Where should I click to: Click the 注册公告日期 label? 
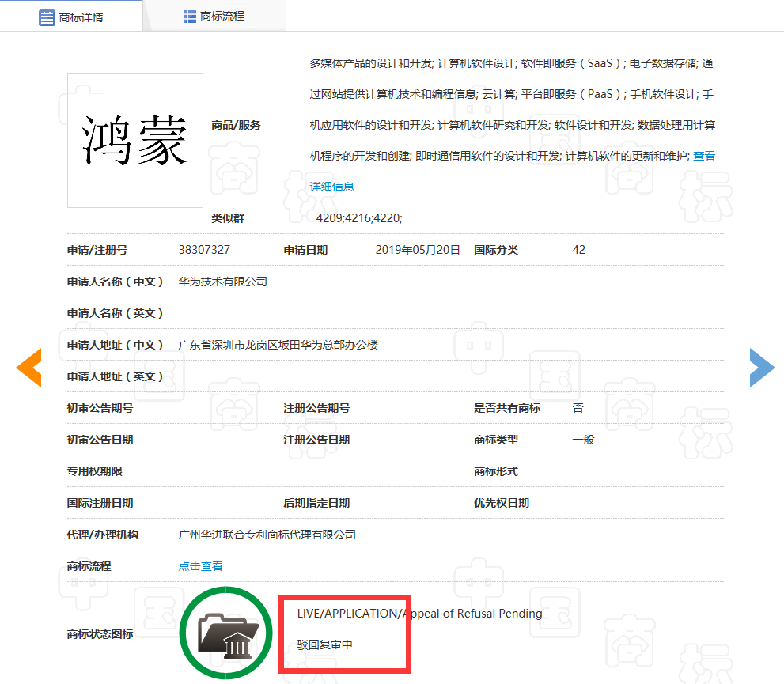(316, 440)
